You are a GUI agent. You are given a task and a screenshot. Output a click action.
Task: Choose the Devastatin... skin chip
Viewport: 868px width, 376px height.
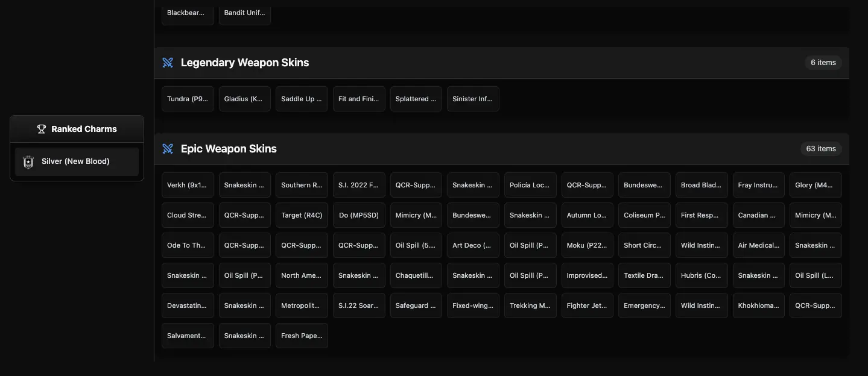pyautogui.click(x=188, y=305)
